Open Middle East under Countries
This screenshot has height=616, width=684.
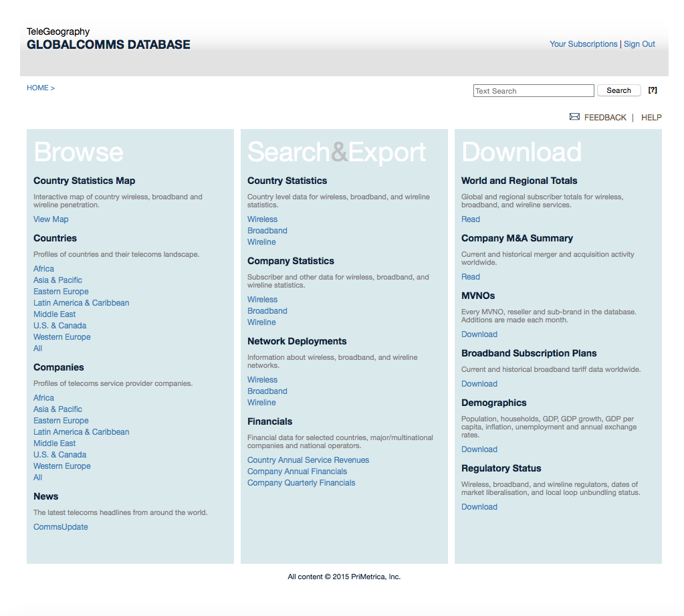pos(55,314)
